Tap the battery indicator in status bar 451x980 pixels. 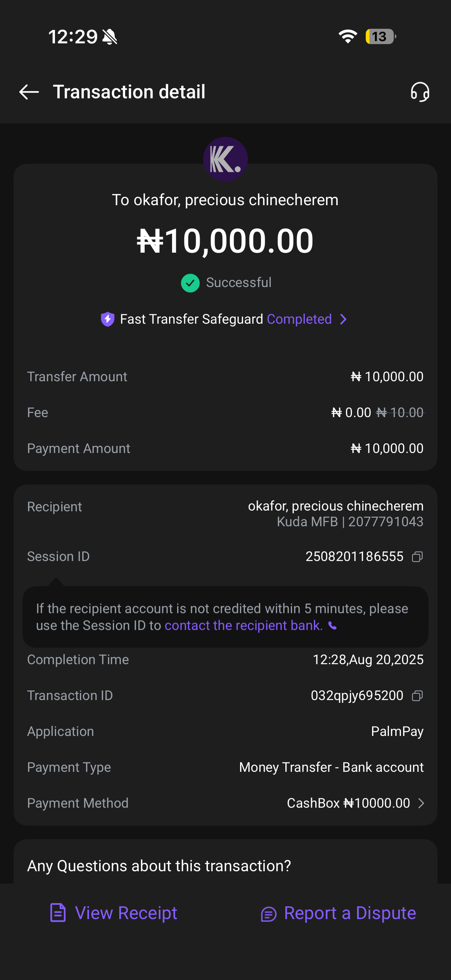(380, 37)
